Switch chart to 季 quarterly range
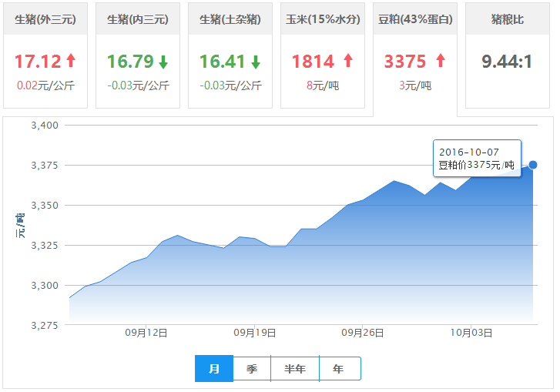Image resolution: width=560 pixels, height=392 pixels. 252,368
